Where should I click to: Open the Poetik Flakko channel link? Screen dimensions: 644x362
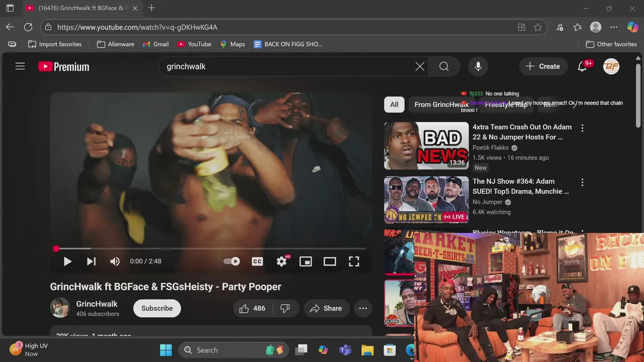point(491,148)
